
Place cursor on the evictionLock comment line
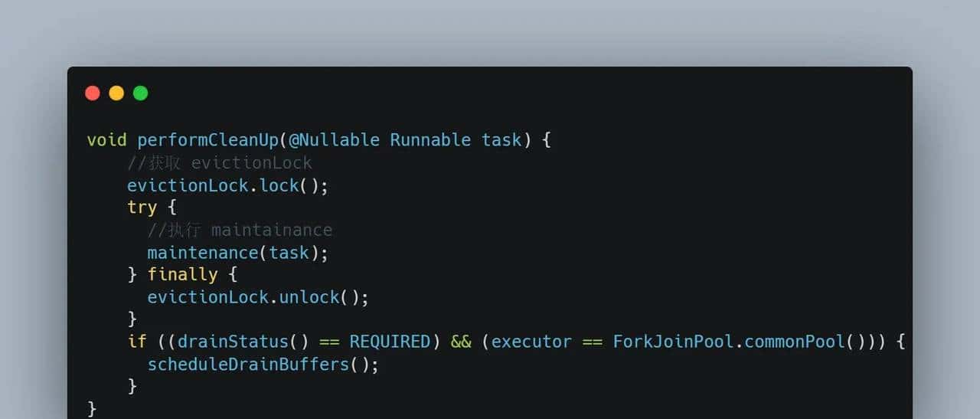coord(220,163)
